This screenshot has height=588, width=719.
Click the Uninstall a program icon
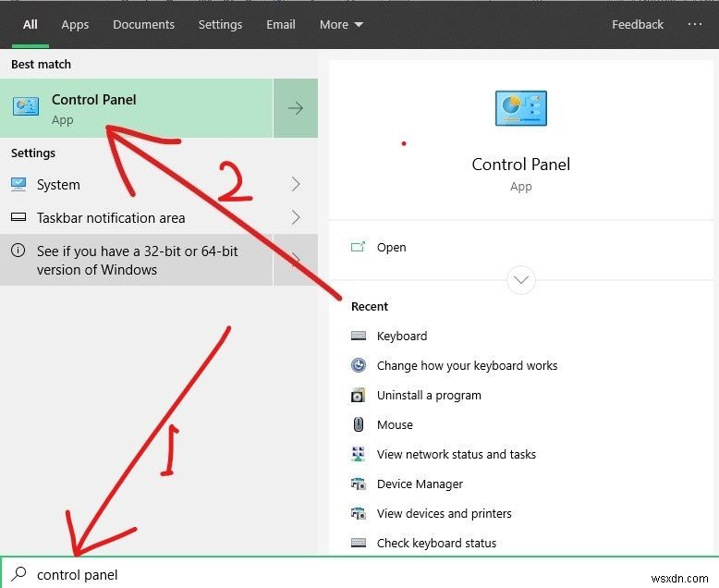click(x=359, y=395)
